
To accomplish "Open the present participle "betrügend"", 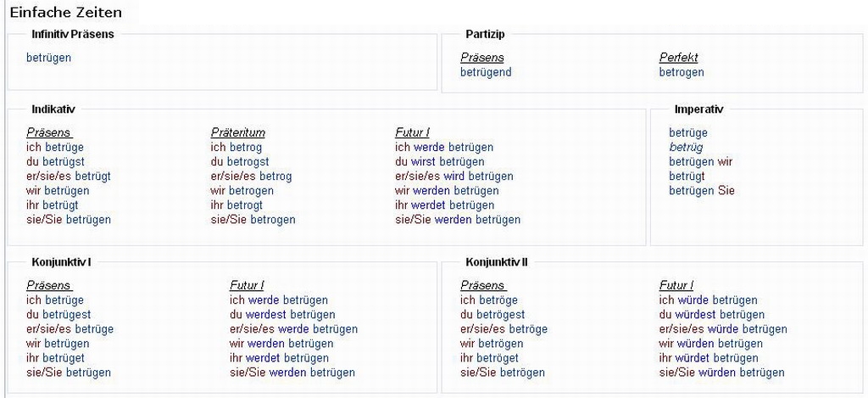I will click(486, 72).
